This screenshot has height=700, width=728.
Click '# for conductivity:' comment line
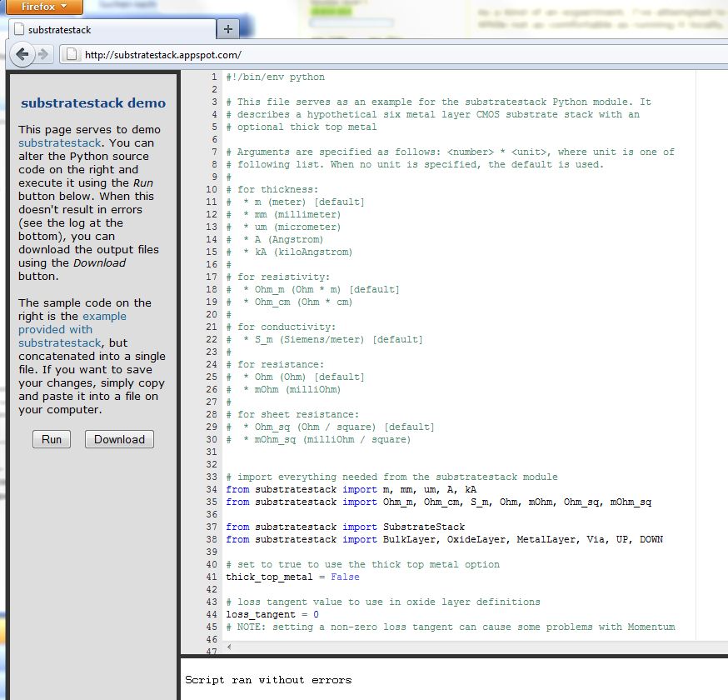(x=281, y=327)
